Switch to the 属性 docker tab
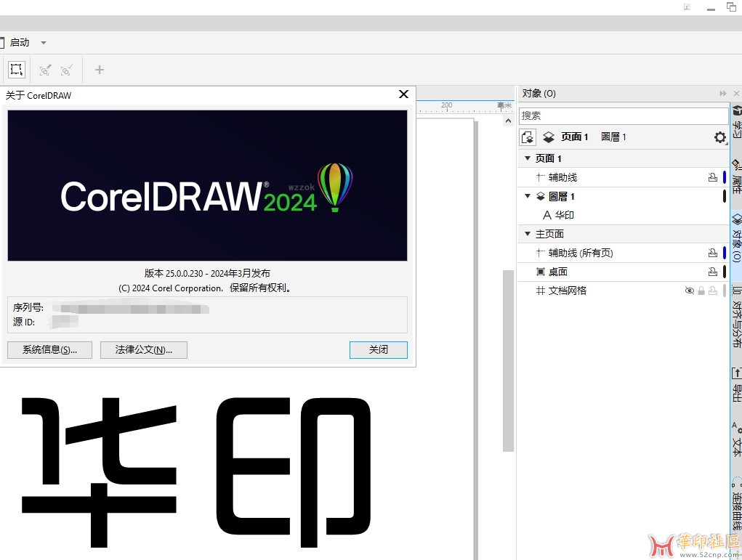This screenshot has width=742, height=560. tap(737, 176)
